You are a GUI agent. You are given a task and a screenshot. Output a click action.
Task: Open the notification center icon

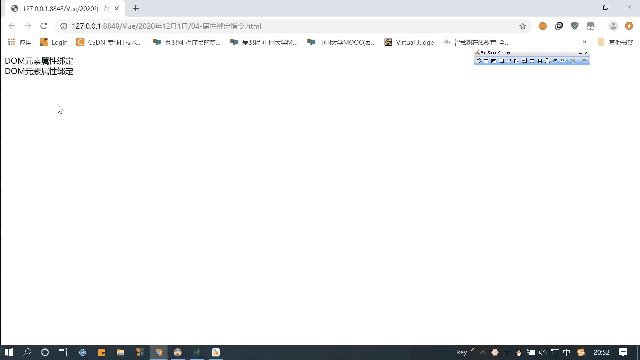click(x=623, y=352)
